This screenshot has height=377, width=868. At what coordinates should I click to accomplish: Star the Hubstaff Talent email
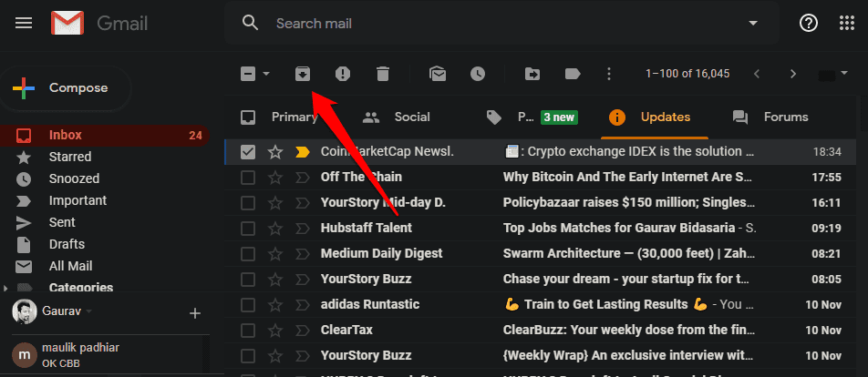click(275, 229)
